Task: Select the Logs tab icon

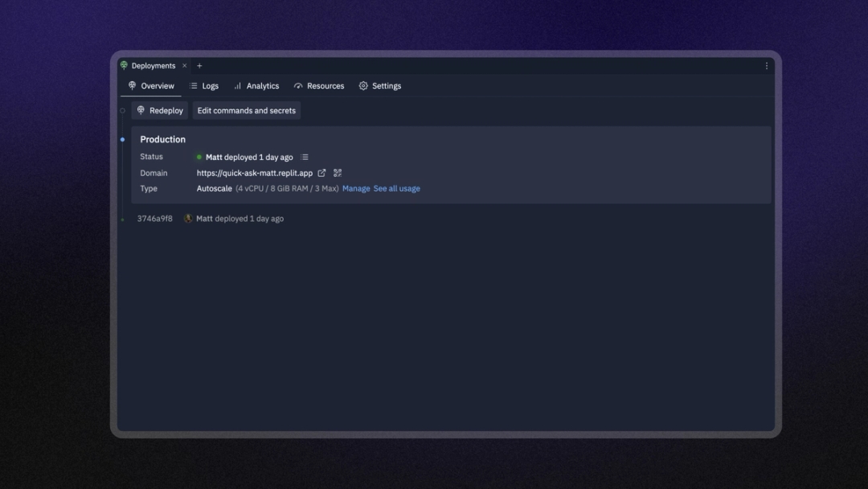Action: click(x=192, y=85)
